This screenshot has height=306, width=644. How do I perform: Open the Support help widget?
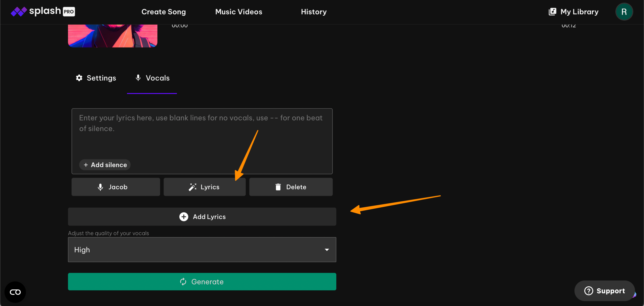pyautogui.click(x=605, y=291)
